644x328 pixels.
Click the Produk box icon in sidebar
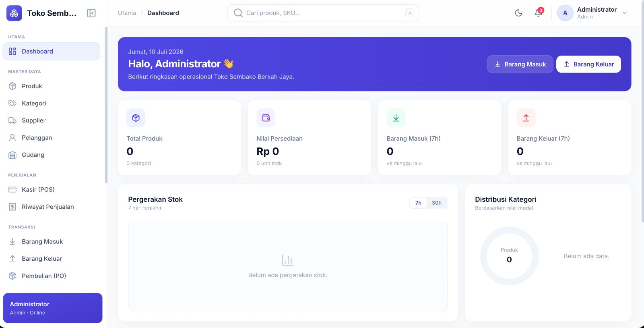(x=12, y=86)
